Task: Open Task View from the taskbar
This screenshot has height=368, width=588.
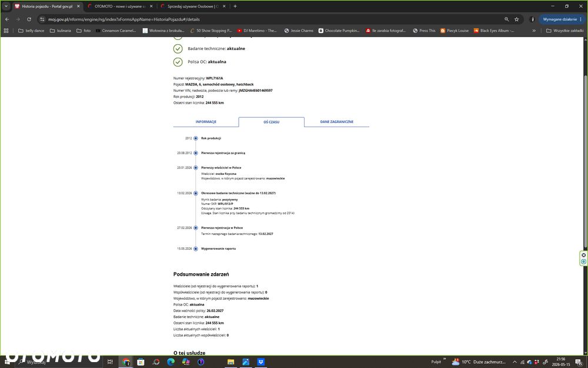Action: tap(110, 362)
